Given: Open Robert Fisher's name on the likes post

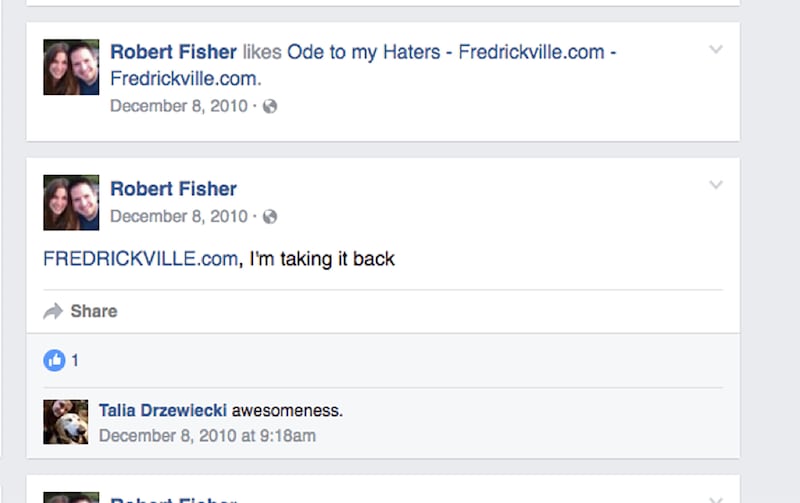Looking at the screenshot, I should 173,51.
